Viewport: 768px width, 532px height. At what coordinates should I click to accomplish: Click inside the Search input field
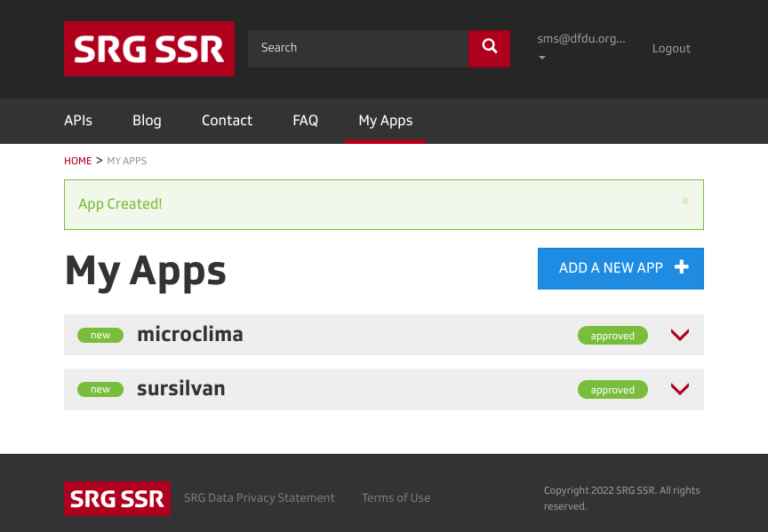(358, 48)
